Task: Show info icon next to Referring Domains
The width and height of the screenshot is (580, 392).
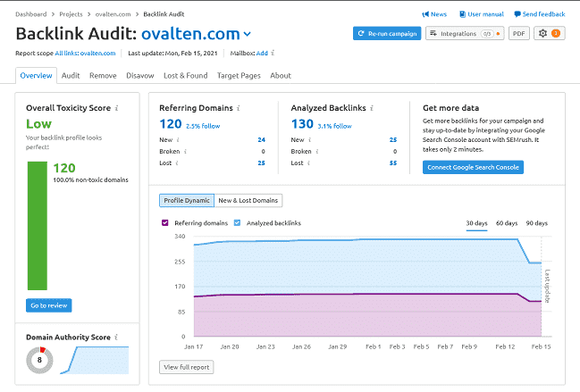Action: point(239,108)
